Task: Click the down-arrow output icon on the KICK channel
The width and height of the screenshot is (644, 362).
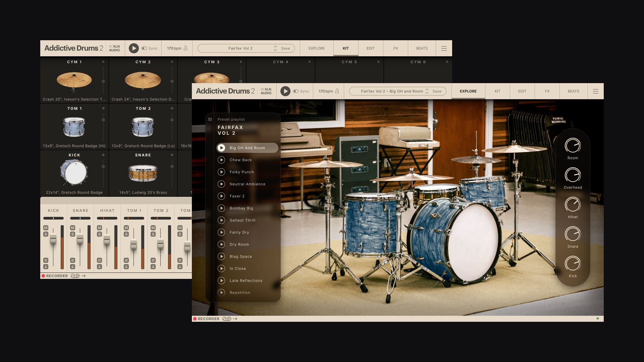Action: [46, 267]
